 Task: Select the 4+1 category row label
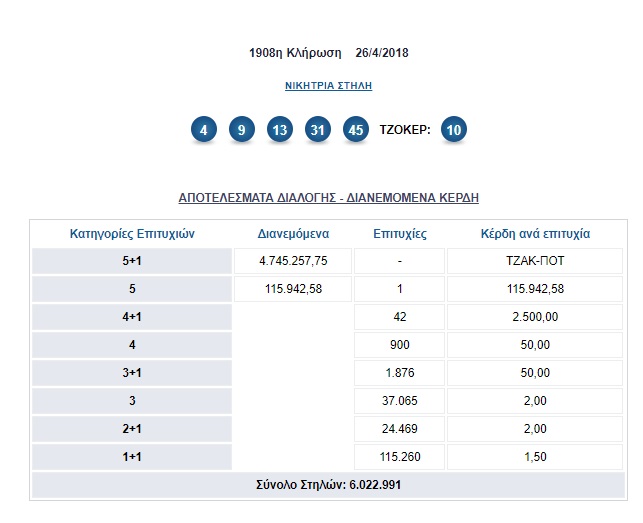tap(132, 317)
